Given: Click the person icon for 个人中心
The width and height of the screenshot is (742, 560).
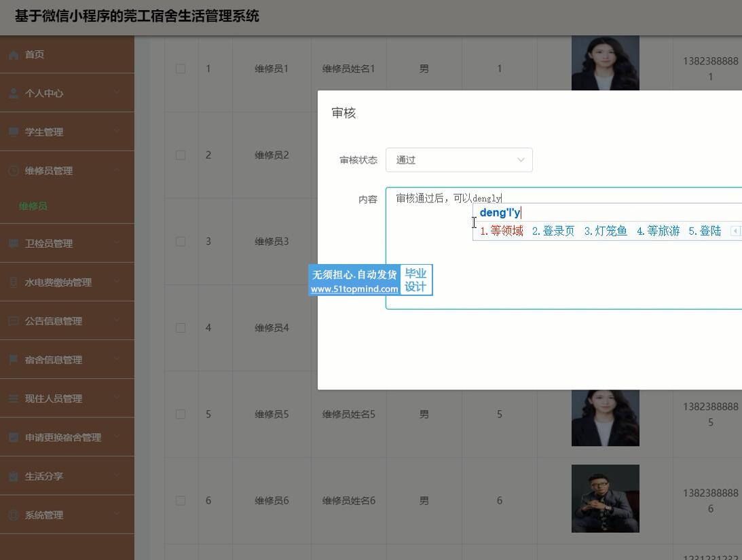Looking at the screenshot, I should (x=14, y=94).
